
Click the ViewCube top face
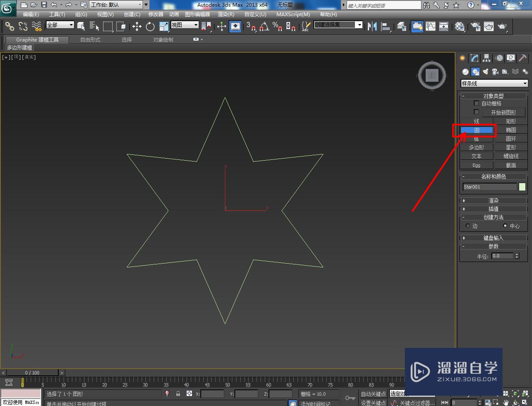pyautogui.click(x=432, y=76)
